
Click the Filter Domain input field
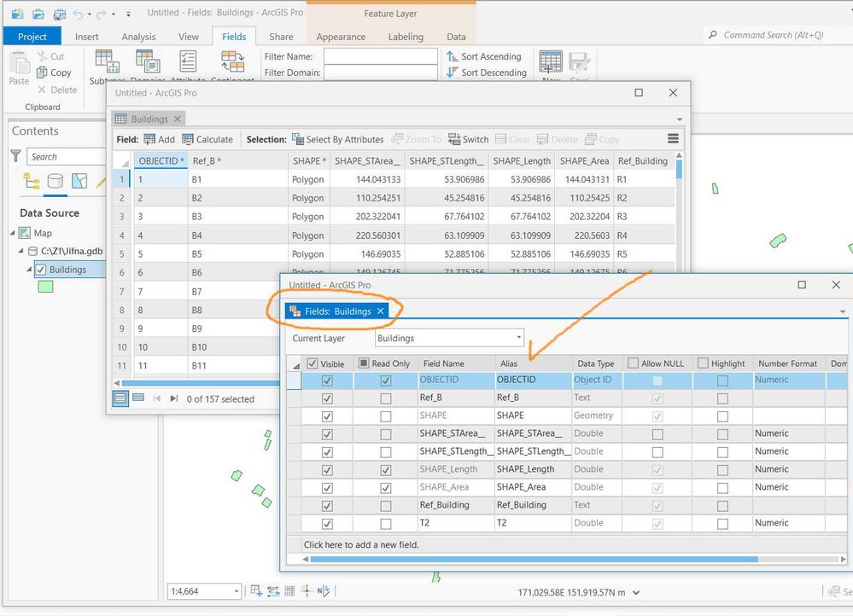pyautogui.click(x=380, y=73)
